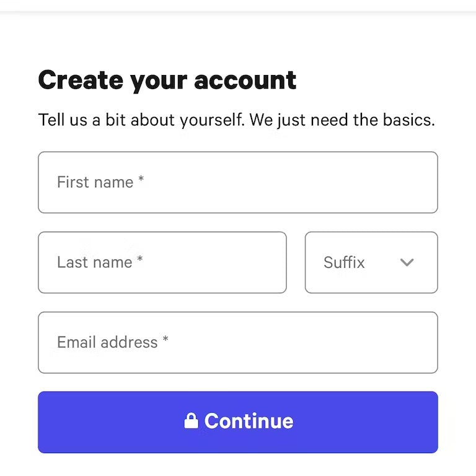Click the "First name" placeholder label
476x476 pixels.
pos(95,182)
